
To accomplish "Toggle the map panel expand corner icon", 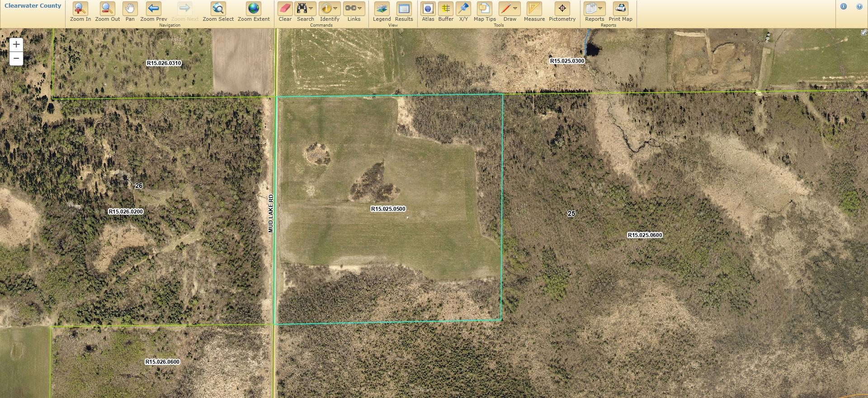I will 864,32.
